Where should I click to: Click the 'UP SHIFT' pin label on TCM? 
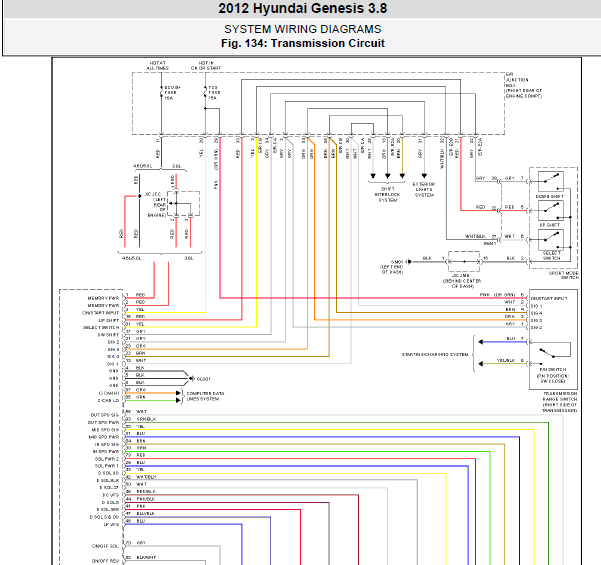point(109,320)
